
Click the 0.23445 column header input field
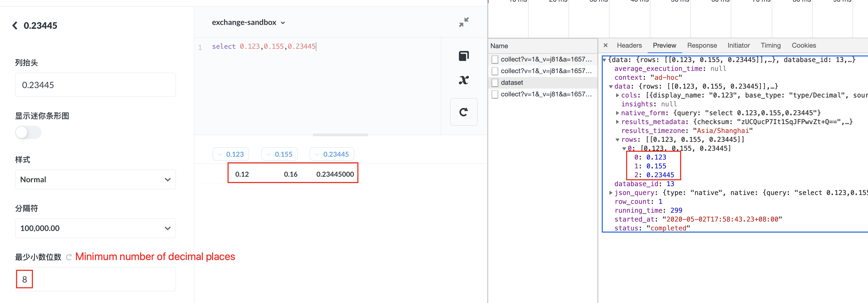coord(95,84)
